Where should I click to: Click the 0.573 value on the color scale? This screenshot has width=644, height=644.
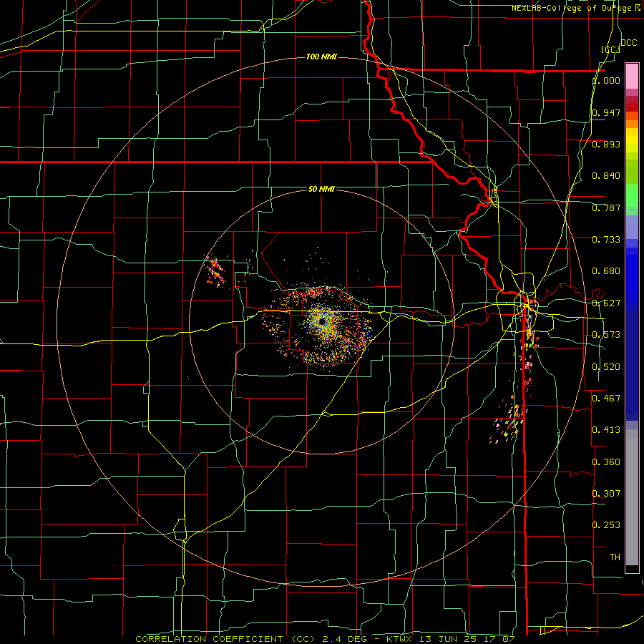coord(606,335)
